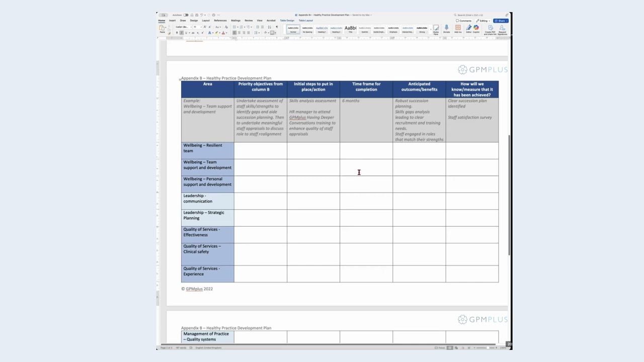This screenshot has width=644, height=362.
Task: Open the Review tab
Action: tap(249, 21)
